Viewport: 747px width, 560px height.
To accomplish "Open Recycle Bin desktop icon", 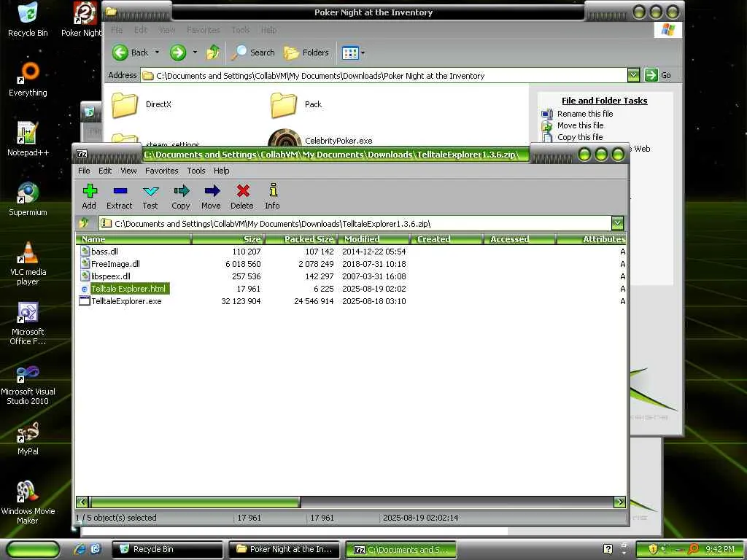I will (x=28, y=20).
